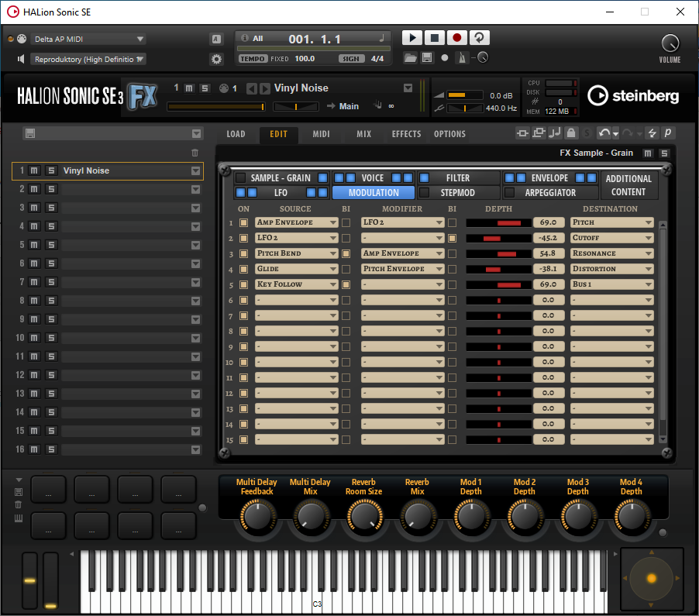Click the 69.0 depth value field in row 1
This screenshot has height=616, width=699.
click(x=549, y=222)
